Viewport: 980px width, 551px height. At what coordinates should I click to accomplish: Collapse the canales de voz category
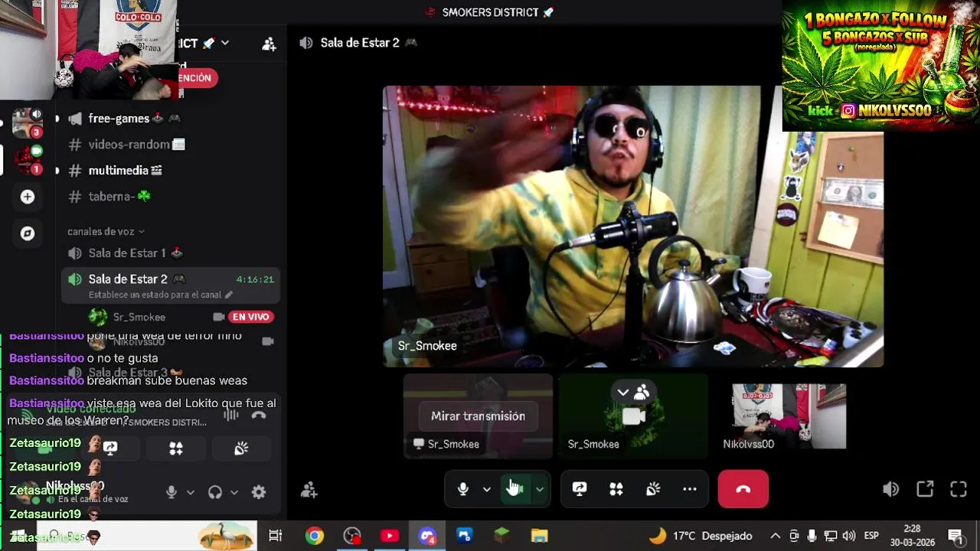106,231
